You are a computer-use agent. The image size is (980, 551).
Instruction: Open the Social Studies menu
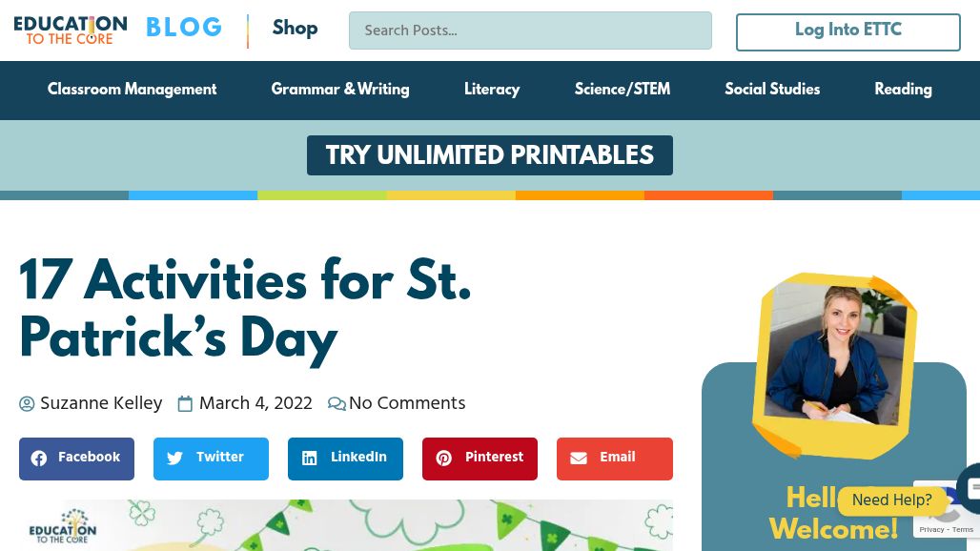click(x=772, y=90)
